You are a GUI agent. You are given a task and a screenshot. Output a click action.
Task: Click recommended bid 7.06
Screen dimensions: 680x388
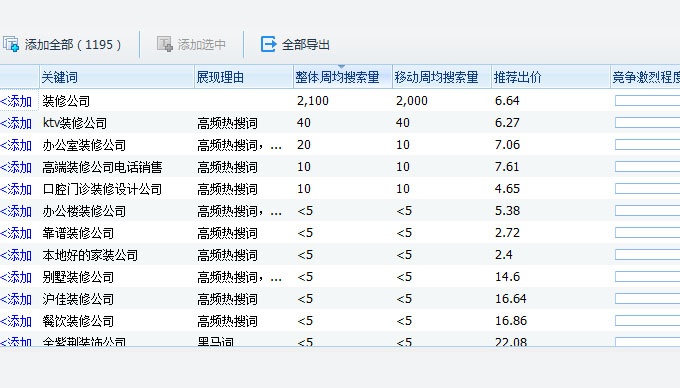[x=507, y=145]
